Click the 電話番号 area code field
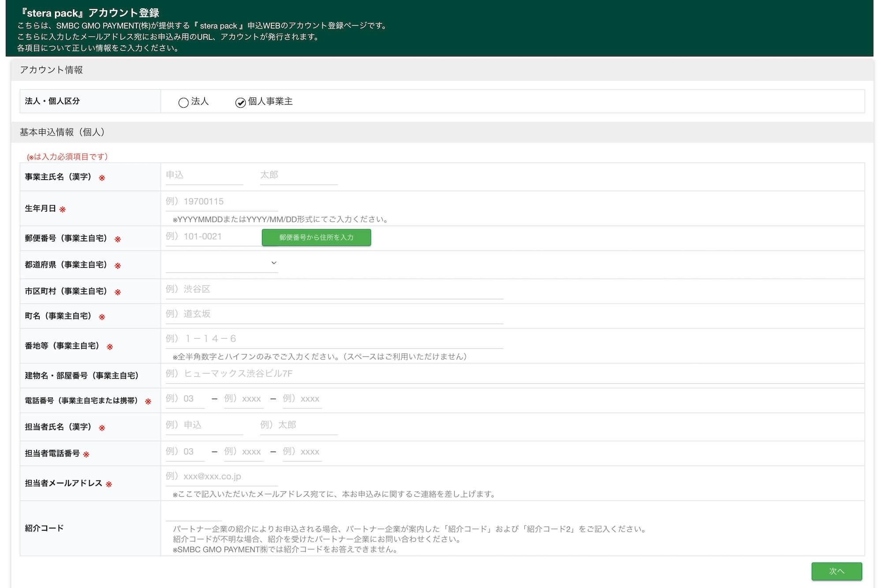 [185, 399]
